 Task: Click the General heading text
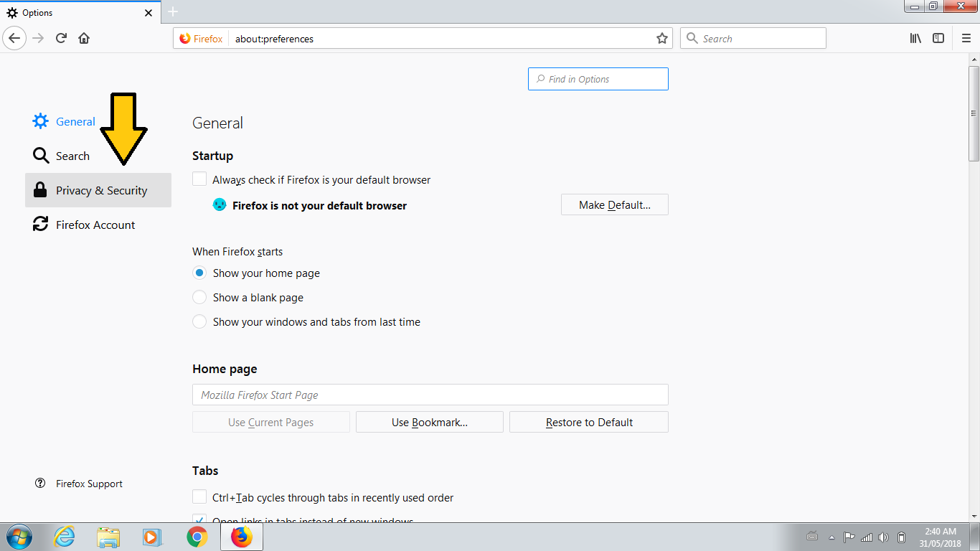tap(217, 123)
